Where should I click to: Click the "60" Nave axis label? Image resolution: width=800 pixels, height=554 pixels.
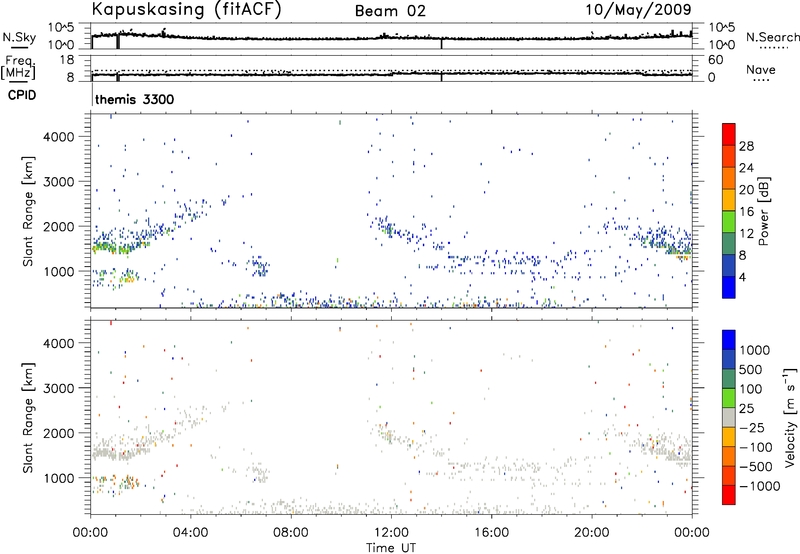[x=716, y=60]
